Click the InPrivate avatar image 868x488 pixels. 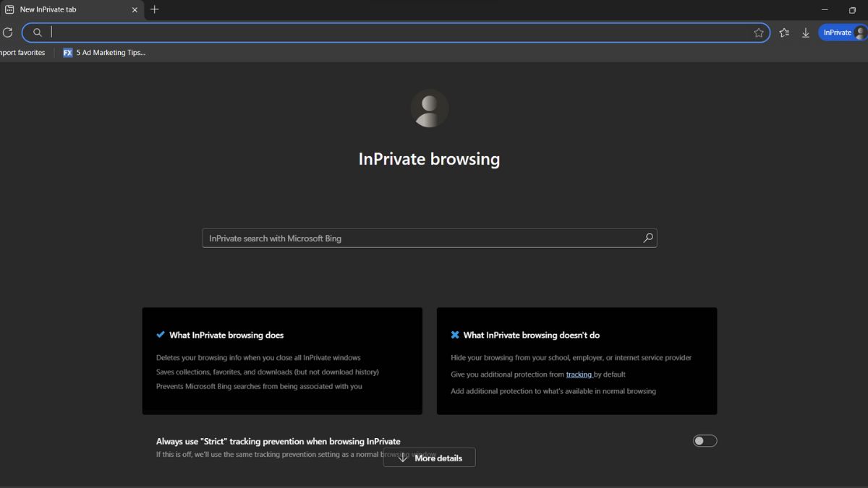430,108
